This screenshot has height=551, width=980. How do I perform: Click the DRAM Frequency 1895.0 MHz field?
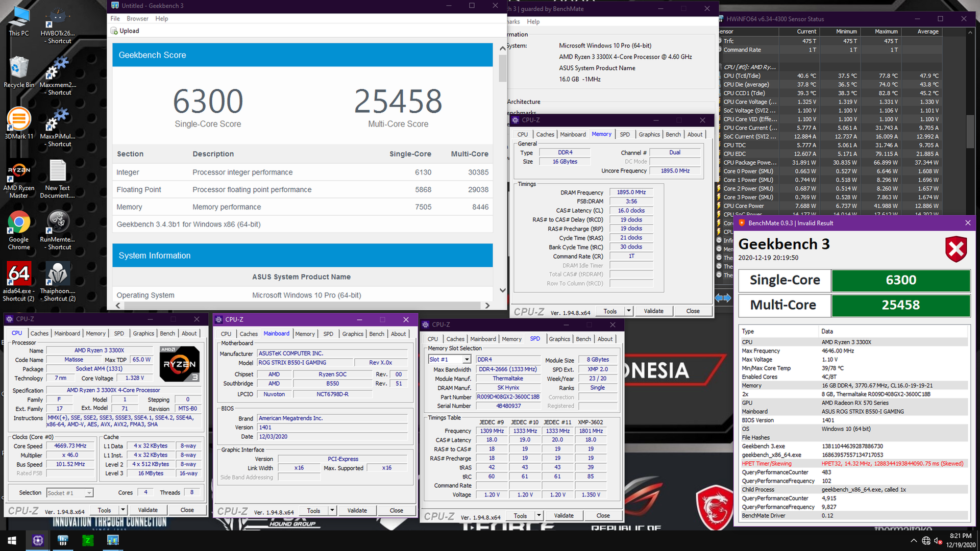pyautogui.click(x=631, y=193)
